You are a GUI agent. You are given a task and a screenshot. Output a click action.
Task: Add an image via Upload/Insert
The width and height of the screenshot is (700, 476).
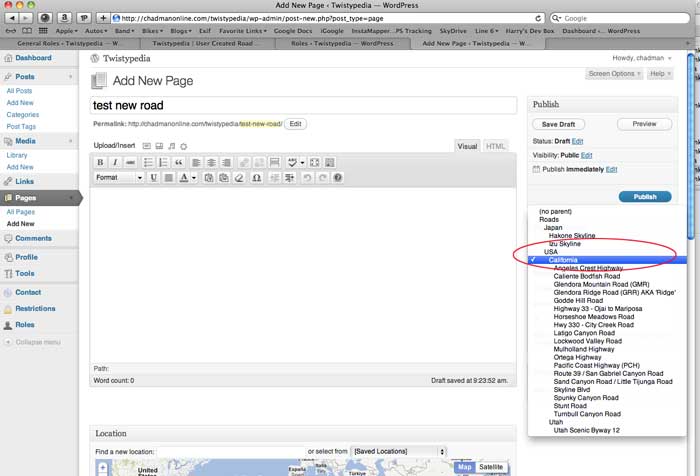[146, 146]
